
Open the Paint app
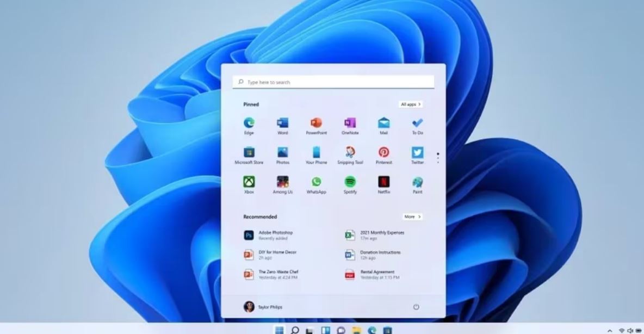417,182
